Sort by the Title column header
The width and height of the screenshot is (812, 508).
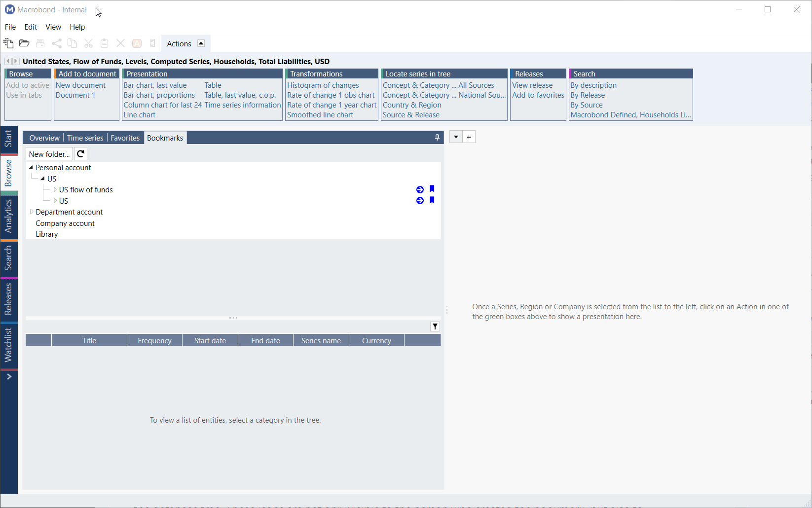[89, 341]
